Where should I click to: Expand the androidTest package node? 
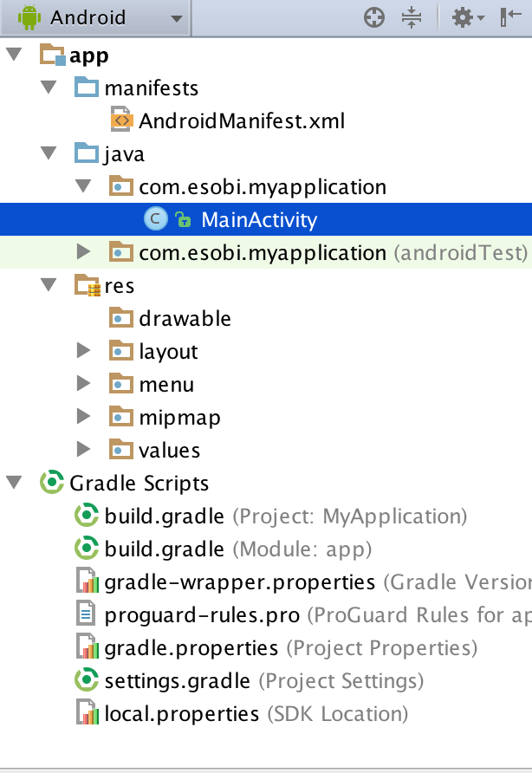pyautogui.click(x=83, y=252)
